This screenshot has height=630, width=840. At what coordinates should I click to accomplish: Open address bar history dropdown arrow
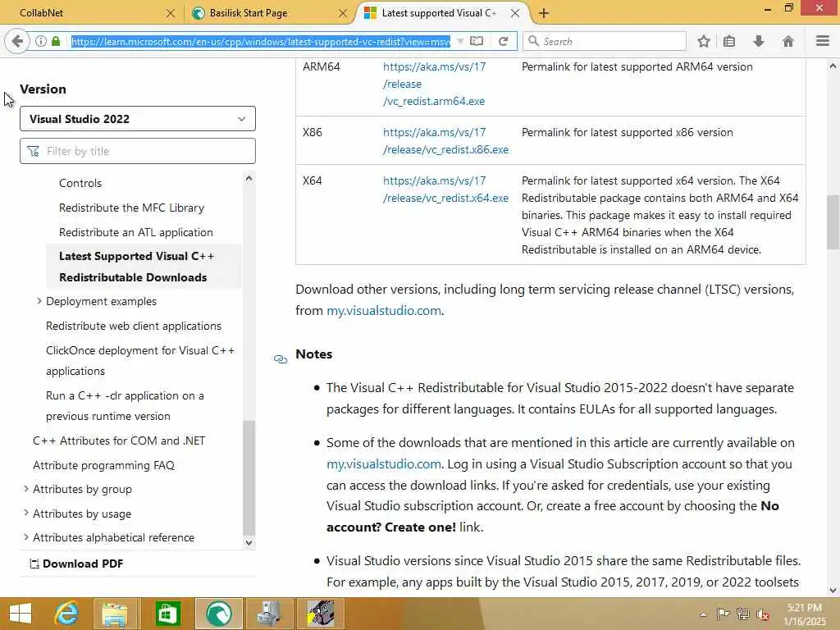[459, 41]
